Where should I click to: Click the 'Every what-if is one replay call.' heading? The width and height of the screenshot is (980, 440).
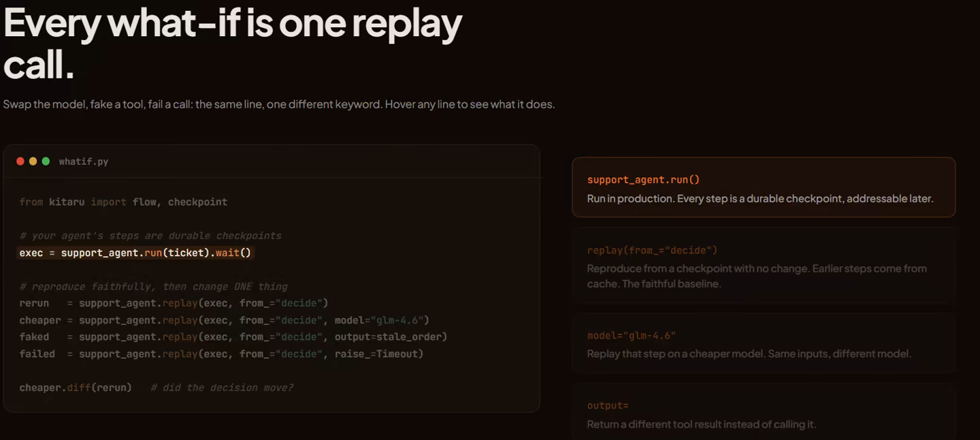tap(233, 42)
